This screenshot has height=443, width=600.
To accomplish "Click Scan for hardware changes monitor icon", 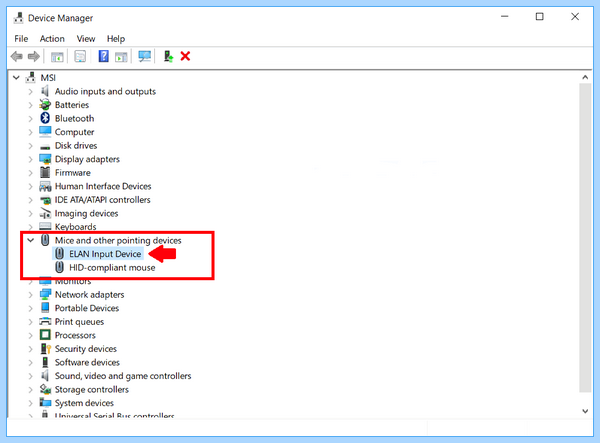I will tap(144, 57).
